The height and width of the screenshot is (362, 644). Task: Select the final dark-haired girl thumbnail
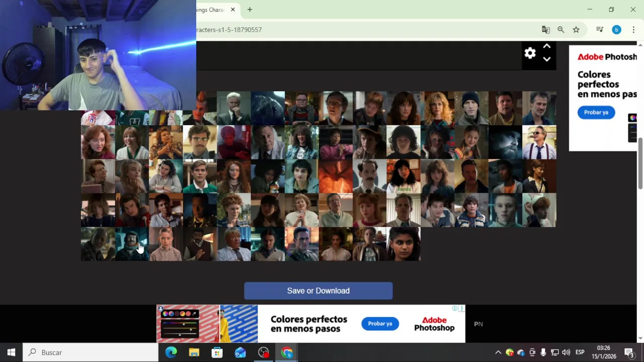point(404,244)
